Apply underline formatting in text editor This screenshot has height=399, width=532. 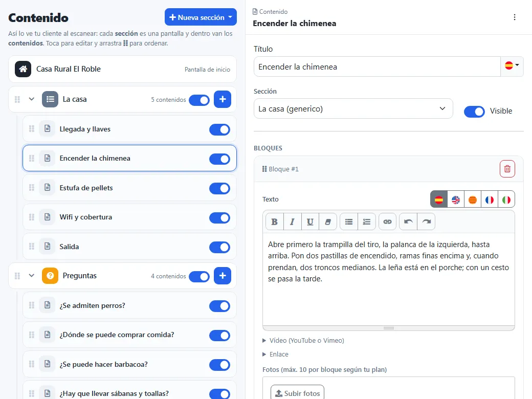[x=310, y=222]
